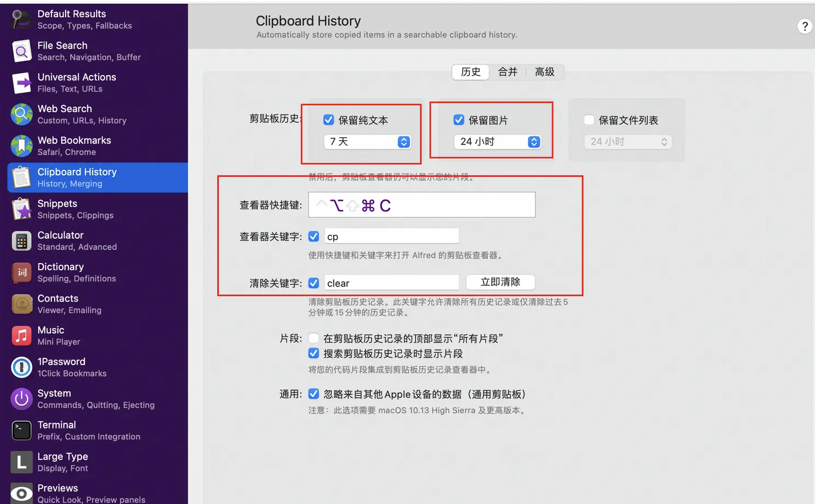Open the disabled 24 小时 file list dropdown
This screenshot has width=815, height=504.
point(628,142)
